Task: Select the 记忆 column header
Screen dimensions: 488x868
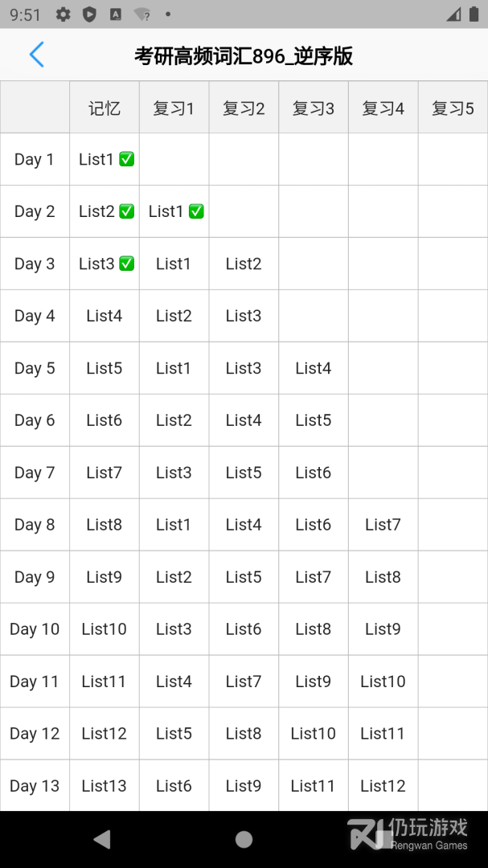Action: point(105,108)
